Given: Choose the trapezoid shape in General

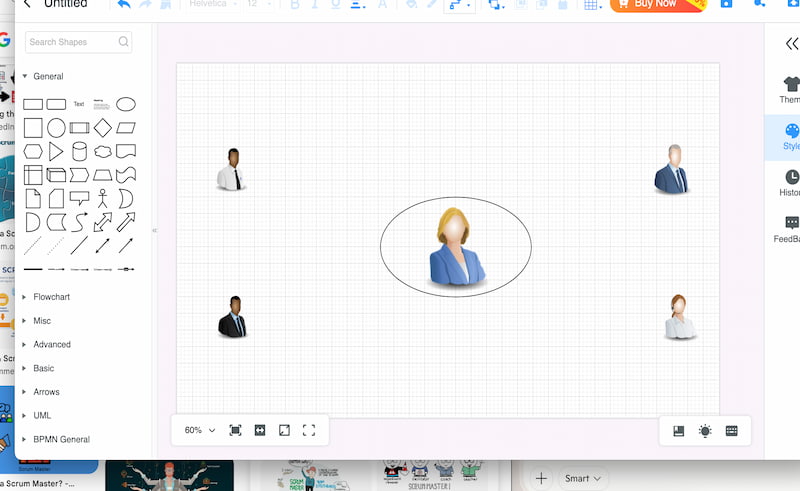Looking at the screenshot, I should tap(103, 175).
